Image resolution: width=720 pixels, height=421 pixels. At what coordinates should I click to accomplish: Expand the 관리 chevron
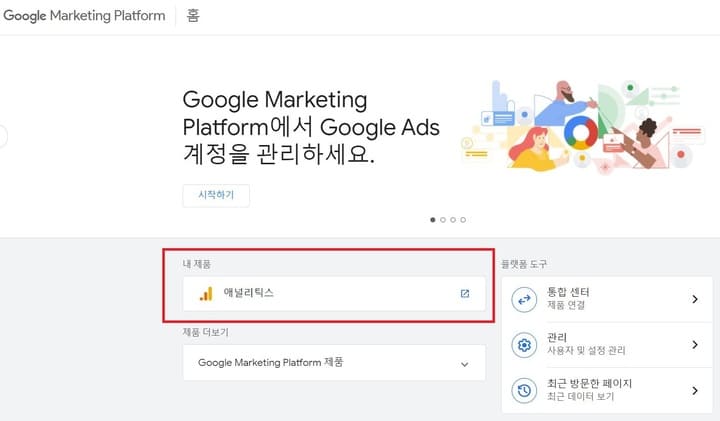[695, 345]
